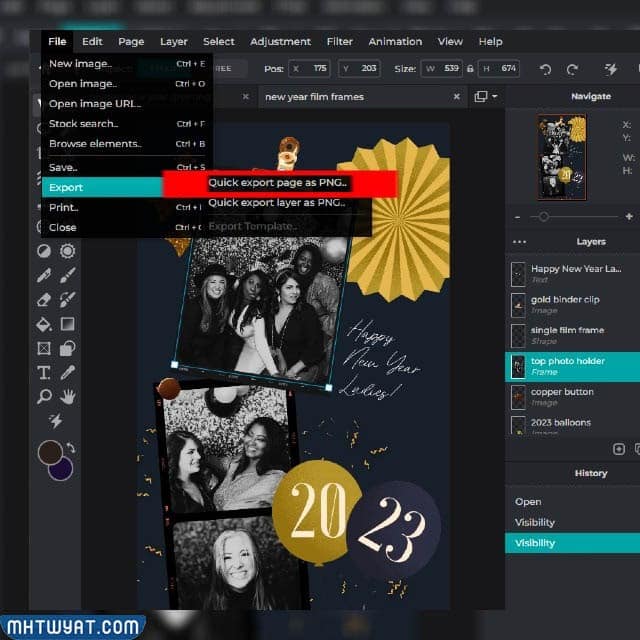Select the copper button layer
This screenshot has width=640, height=640.
click(572, 397)
